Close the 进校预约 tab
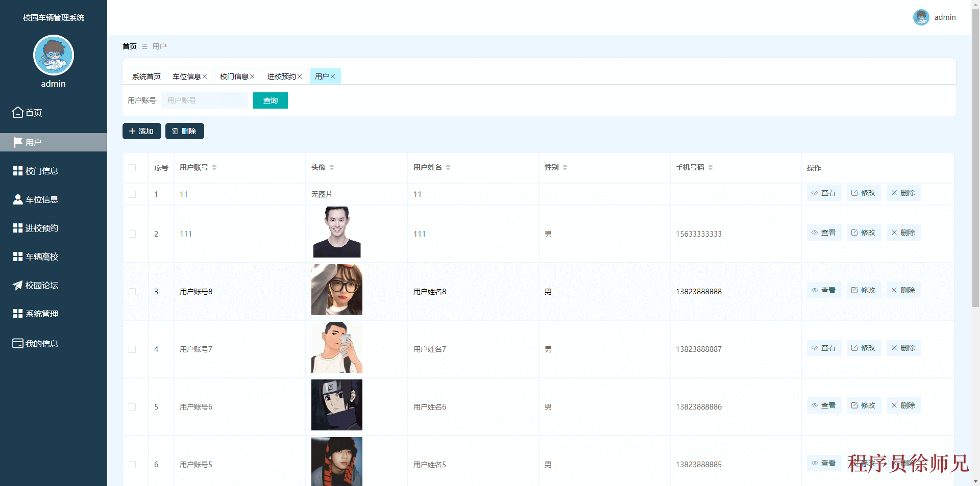Screen dimensions: 980x486 [x=301, y=76]
